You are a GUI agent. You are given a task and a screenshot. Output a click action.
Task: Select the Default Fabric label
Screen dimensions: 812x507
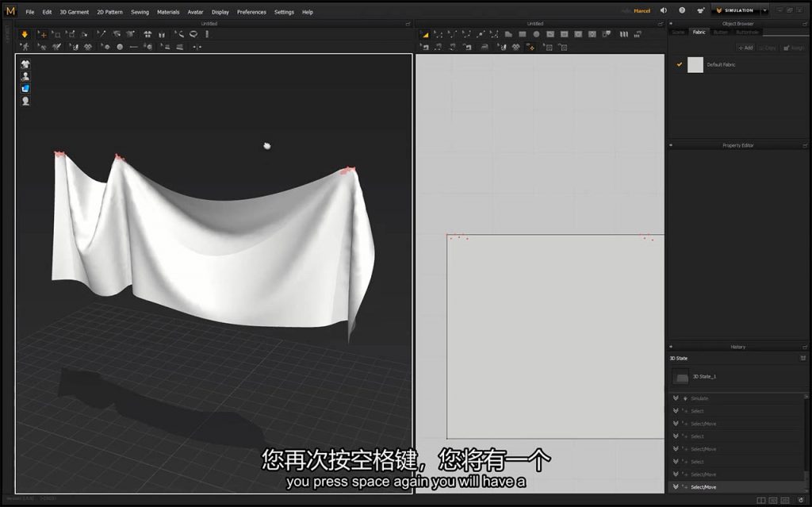[x=721, y=65]
